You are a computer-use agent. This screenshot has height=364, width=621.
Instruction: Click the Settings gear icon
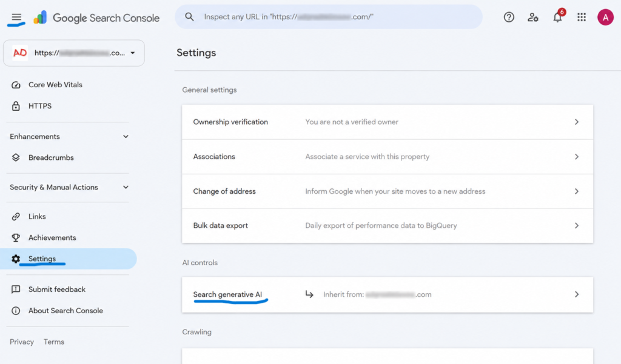pos(16,259)
